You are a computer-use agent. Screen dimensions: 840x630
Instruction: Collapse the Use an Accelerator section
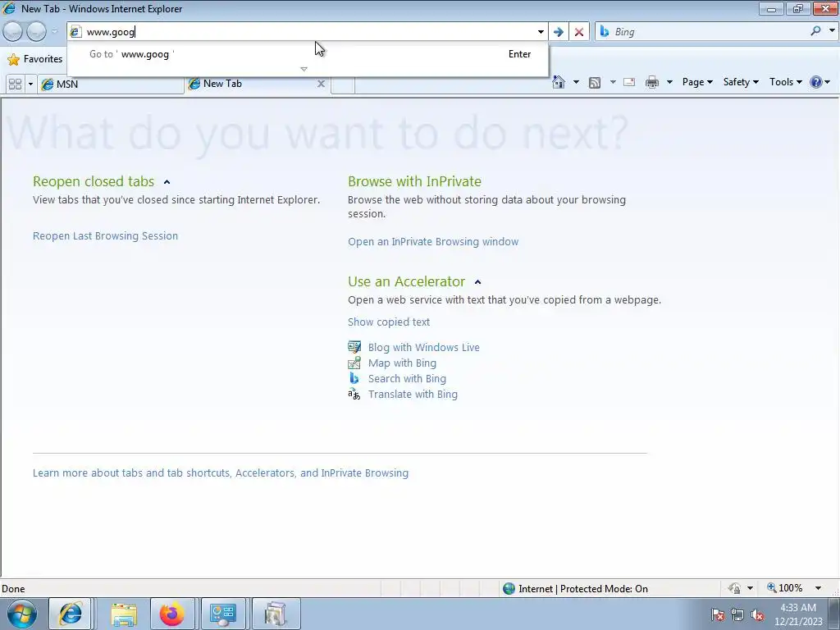coord(478,282)
